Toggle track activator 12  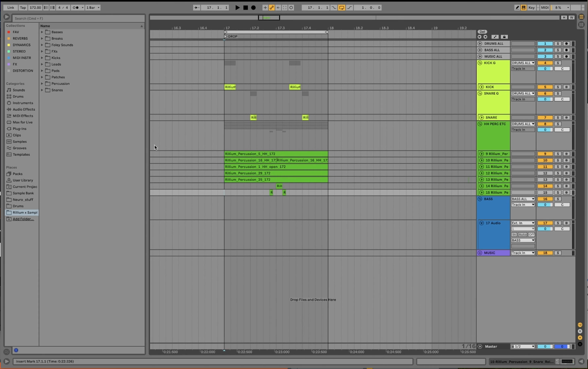(x=545, y=173)
